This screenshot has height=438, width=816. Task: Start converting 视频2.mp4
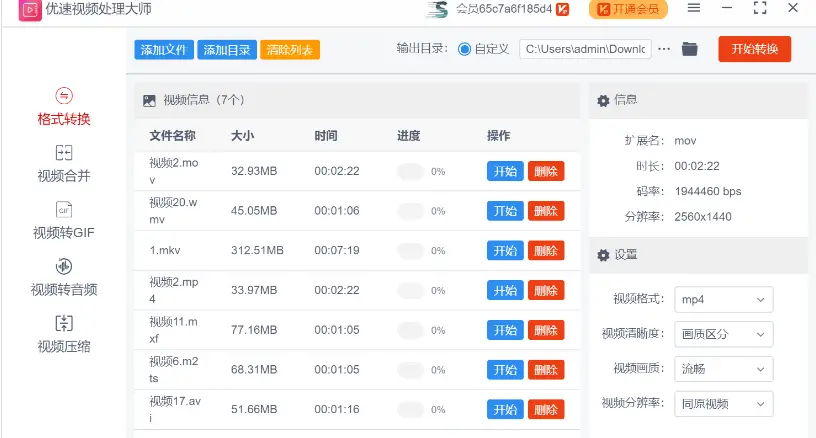(505, 290)
